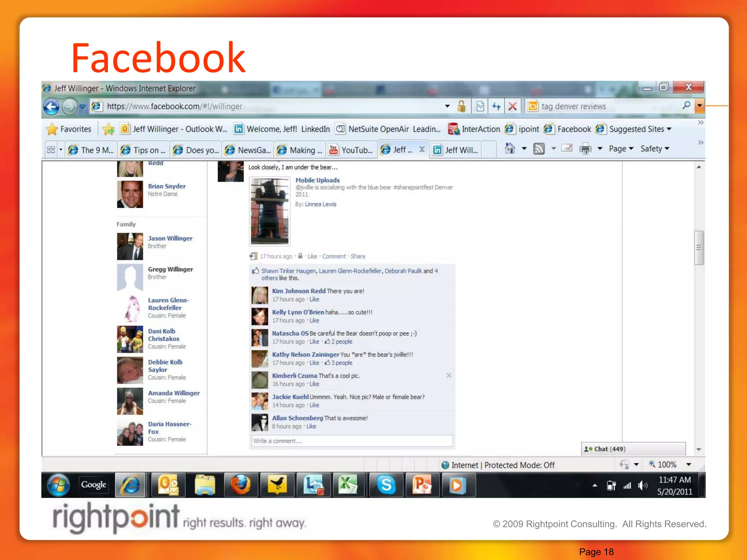The image size is (747, 560).
Task: Remove Kimberli Czuma's comment with X
Action: coord(449,376)
